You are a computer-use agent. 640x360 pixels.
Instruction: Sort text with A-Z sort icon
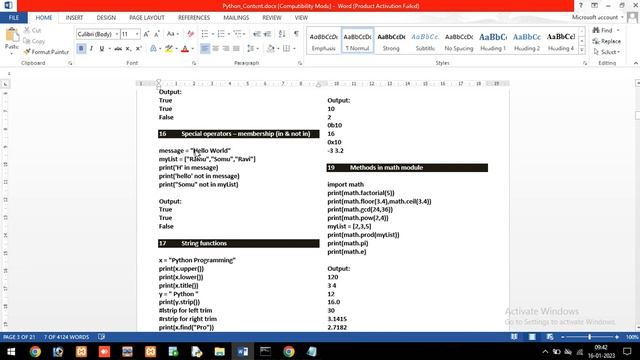[x=282, y=34]
